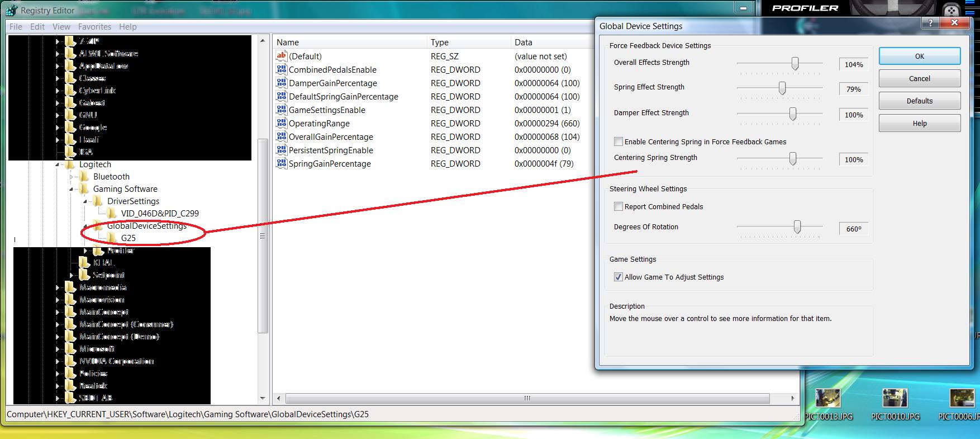980x439 pixels.
Task: Click the Gaming Software folder icon
Action: 84,189
